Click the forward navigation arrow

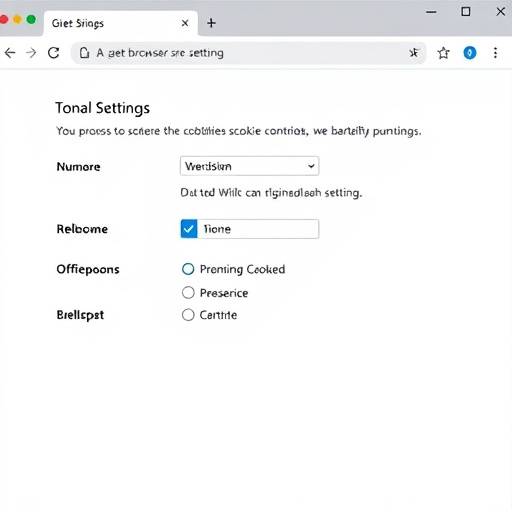point(31,53)
